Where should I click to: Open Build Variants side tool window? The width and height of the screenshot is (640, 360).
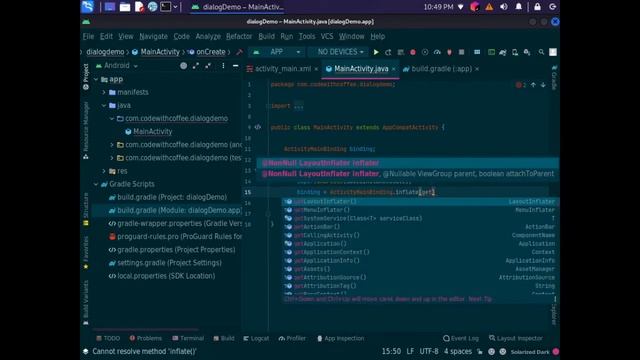click(86, 302)
